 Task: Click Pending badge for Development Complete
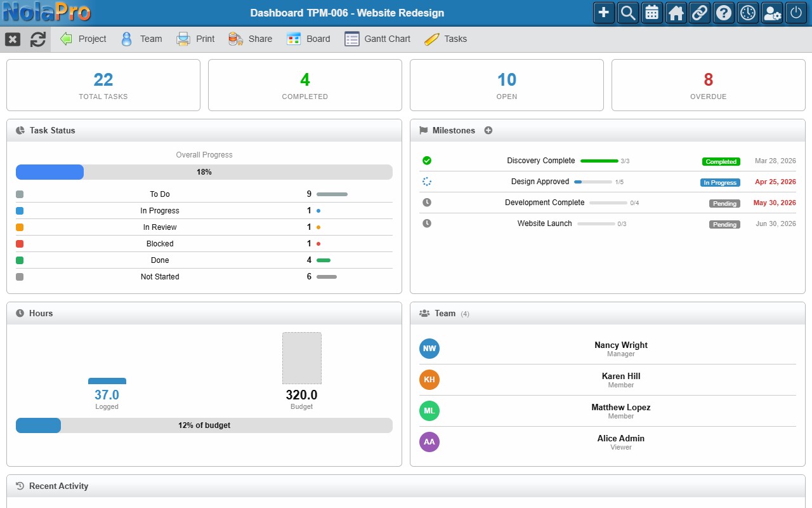[x=724, y=203]
